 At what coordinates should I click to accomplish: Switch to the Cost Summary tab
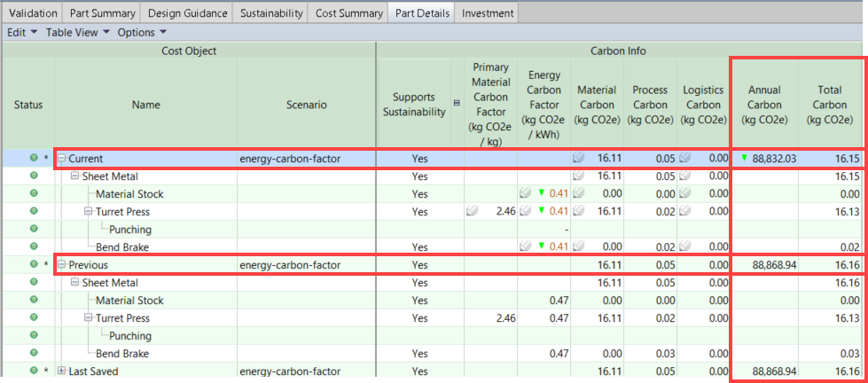(x=348, y=12)
